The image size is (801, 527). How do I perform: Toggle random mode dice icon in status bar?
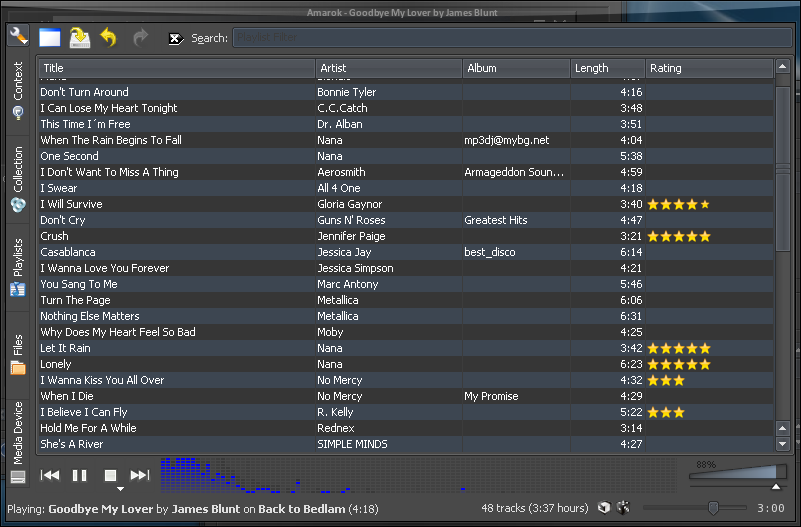pos(604,508)
